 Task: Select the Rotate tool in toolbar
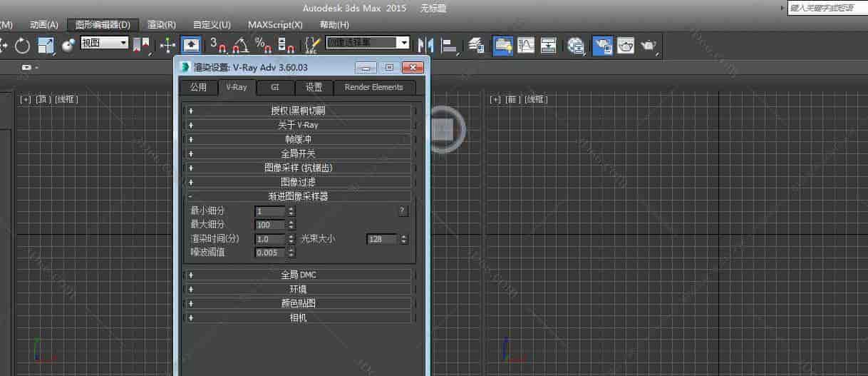[x=22, y=46]
